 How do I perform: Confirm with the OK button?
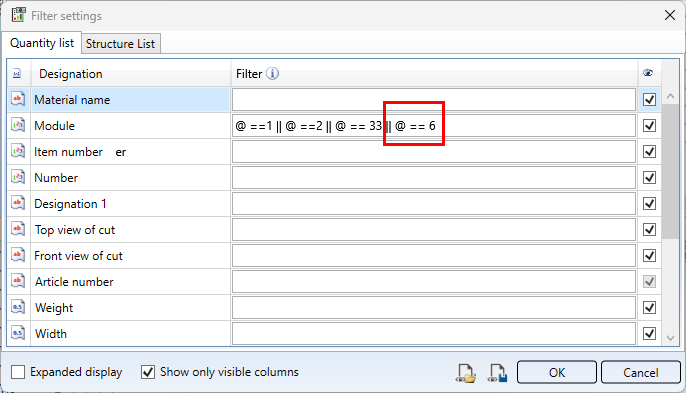point(556,372)
